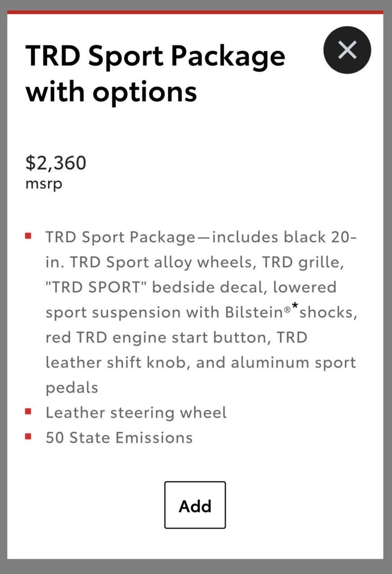Close the TRD Sport Package dialog
The width and height of the screenshot is (392, 574).
click(347, 50)
